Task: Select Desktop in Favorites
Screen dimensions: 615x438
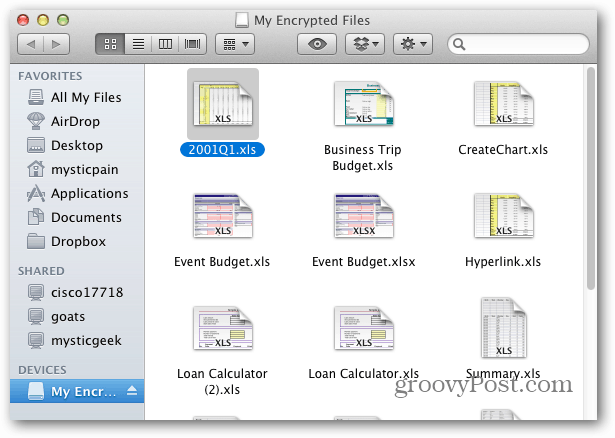Action: pyautogui.click(x=77, y=145)
